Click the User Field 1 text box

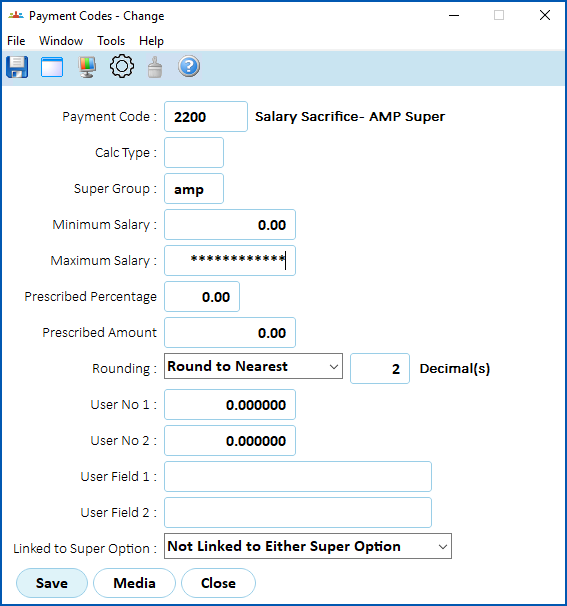click(x=298, y=477)
